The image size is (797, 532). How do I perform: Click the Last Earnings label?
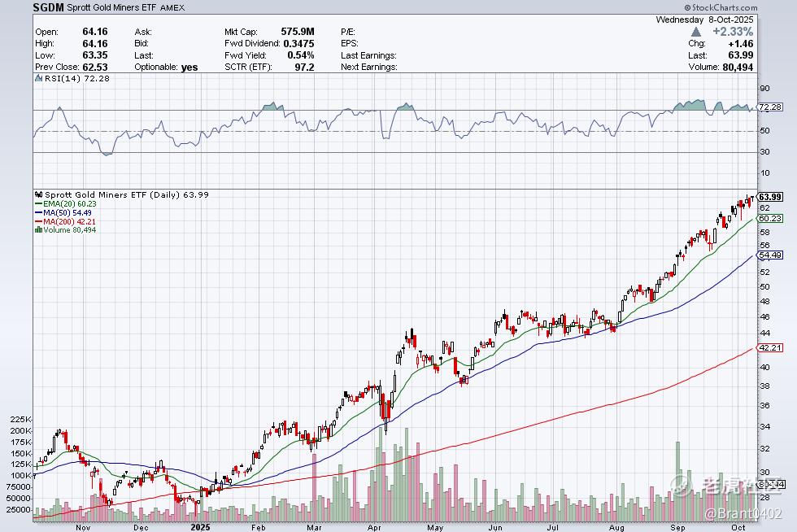coord(368,55)
